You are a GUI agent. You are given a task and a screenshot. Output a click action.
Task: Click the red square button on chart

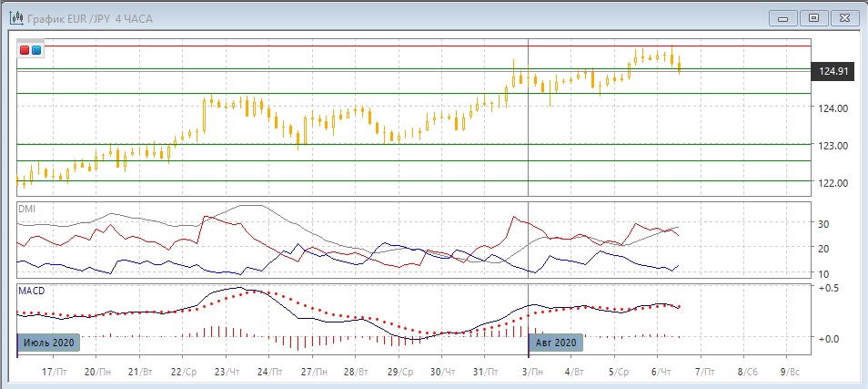pos(25,50)
